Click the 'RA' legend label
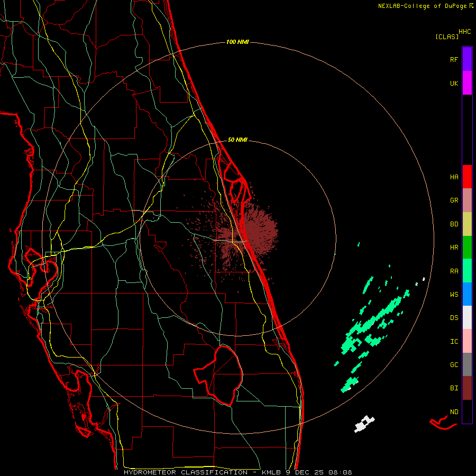The height and width of the screenshot is (476, 476). point(454,271)
